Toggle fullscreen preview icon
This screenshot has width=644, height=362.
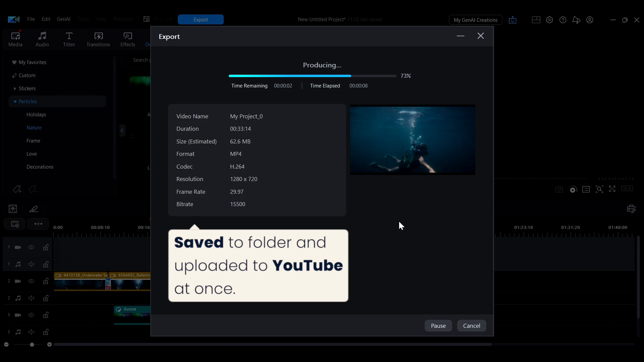point(612,189)
